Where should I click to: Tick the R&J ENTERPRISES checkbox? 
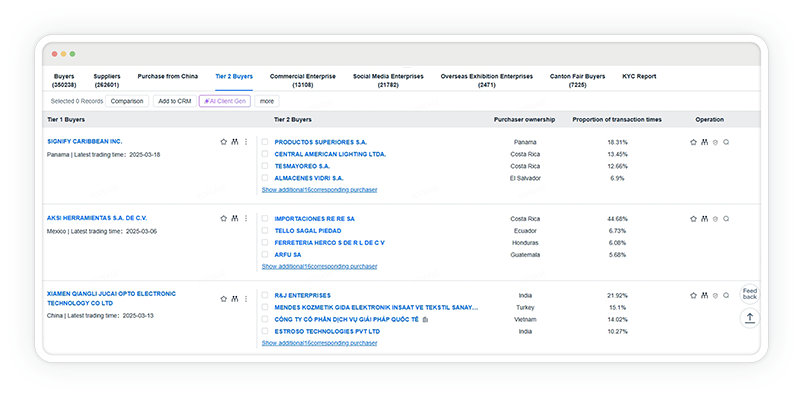pos(265,295)
